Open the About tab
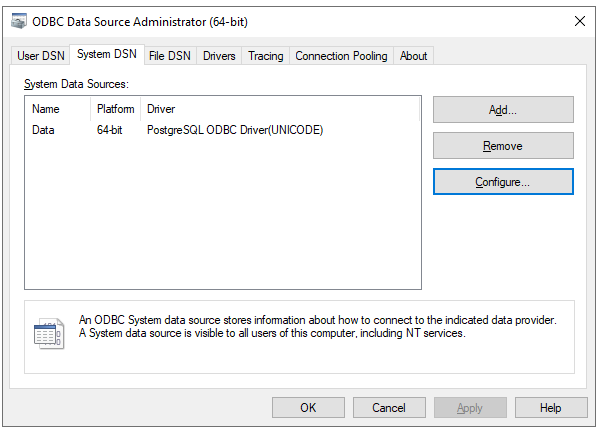Screen dimensions: 598x431 click(x=413, y=56)
